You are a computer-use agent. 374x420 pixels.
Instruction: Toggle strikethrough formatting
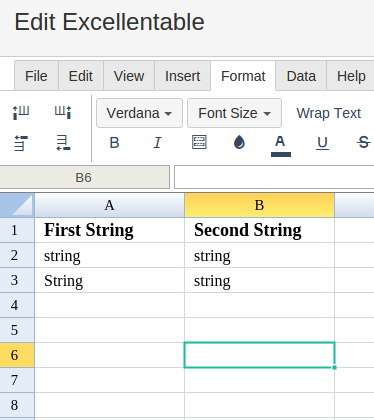[363, 143]
